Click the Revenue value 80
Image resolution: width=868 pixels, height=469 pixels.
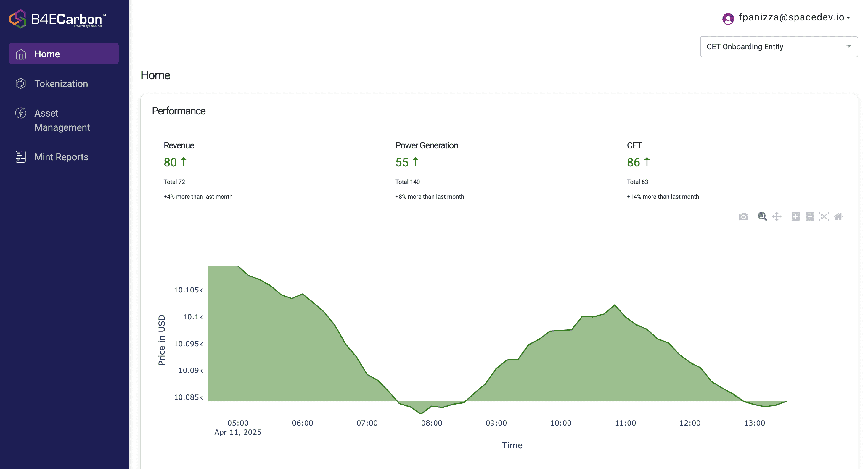(x=171, y=163)
